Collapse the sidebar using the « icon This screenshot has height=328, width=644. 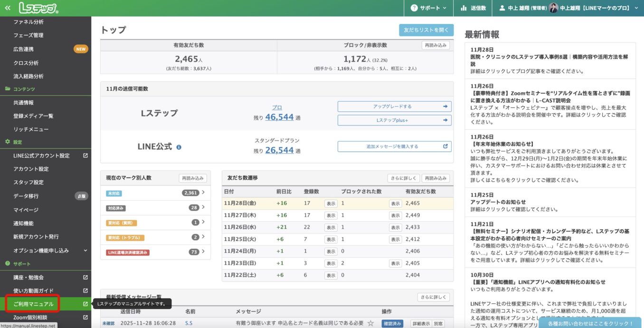[x=8, y=8]
